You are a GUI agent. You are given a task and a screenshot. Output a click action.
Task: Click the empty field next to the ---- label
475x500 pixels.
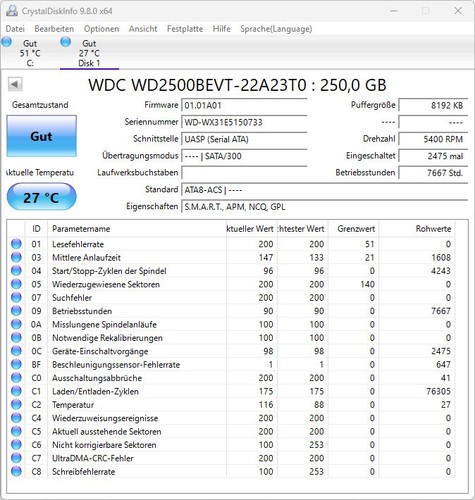click(x=433, y=122)
